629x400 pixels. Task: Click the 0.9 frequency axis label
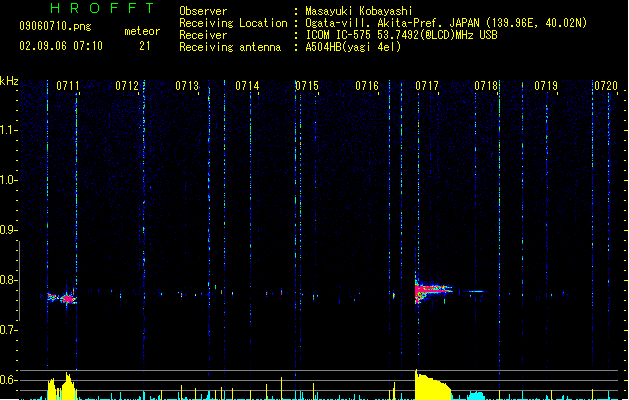8,230
